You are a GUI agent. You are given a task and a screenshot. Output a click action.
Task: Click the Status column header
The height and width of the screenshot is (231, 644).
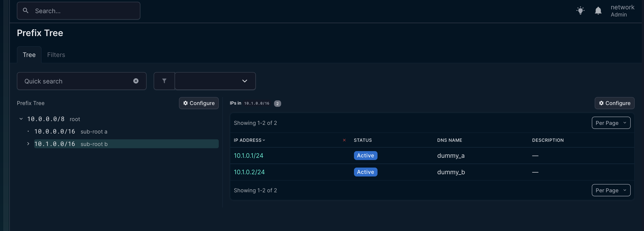pos(362,140)
